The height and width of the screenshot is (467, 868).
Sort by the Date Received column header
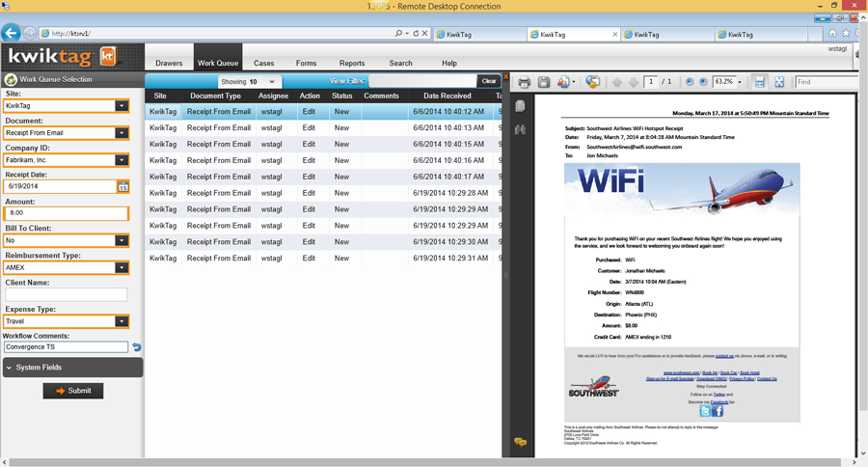tap(448, 96)
